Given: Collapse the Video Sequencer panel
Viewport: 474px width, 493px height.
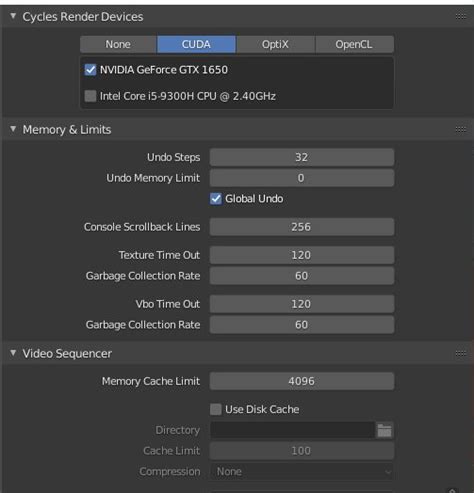Looking at the screenshot, I should [x=13, y=353].
